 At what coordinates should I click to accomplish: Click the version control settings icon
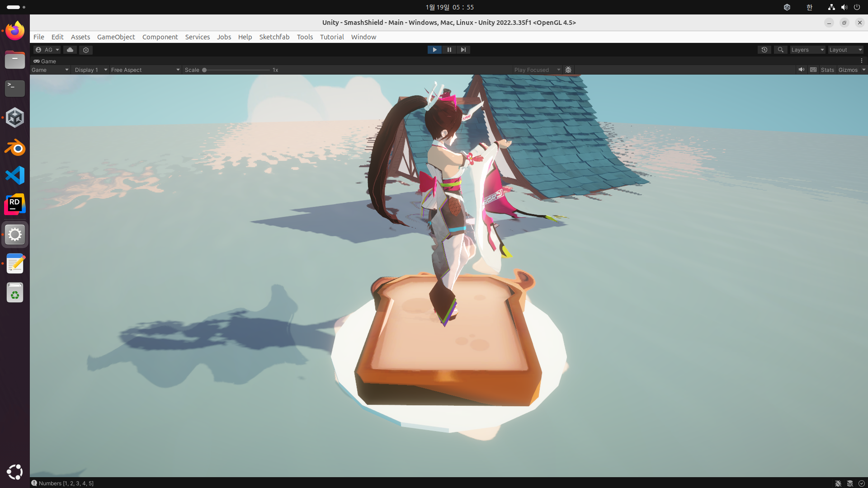[x=86, y=50]
